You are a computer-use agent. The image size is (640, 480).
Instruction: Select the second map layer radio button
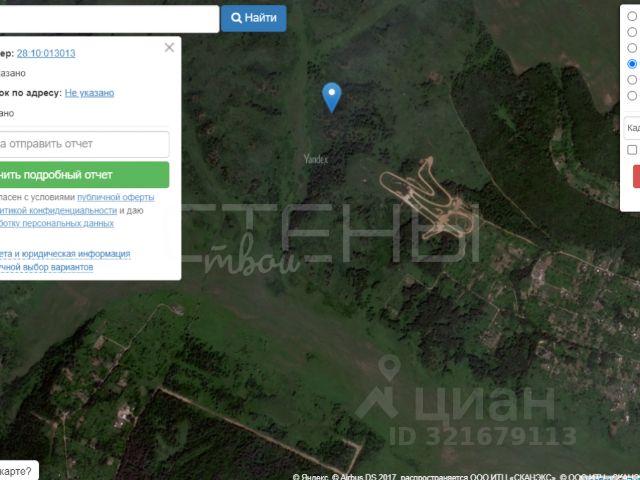tap(632, 32)
